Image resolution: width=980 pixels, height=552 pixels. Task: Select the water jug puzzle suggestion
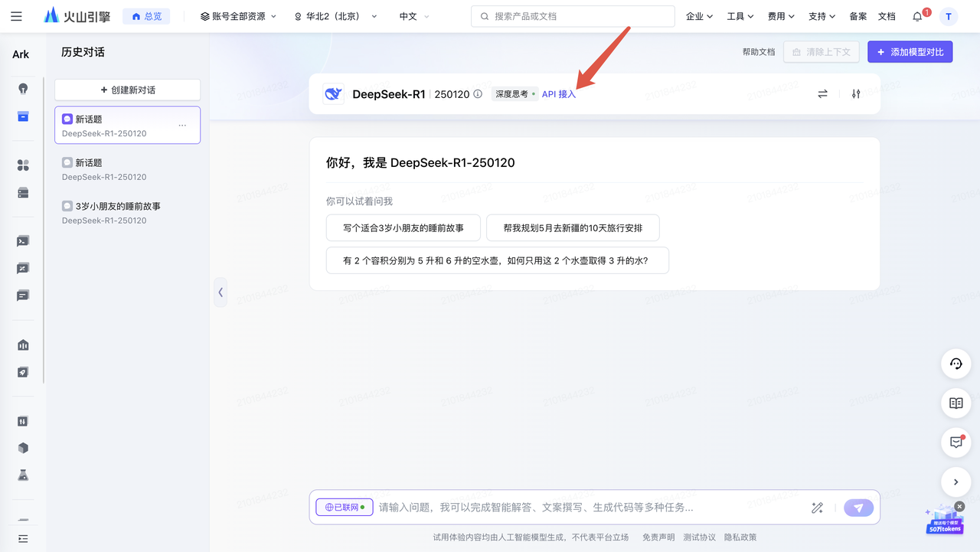click(498, 260)
